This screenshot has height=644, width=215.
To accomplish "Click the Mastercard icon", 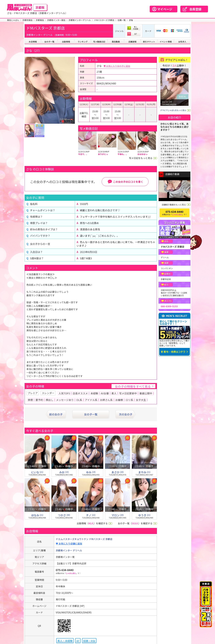I will (x=165, y=31).
